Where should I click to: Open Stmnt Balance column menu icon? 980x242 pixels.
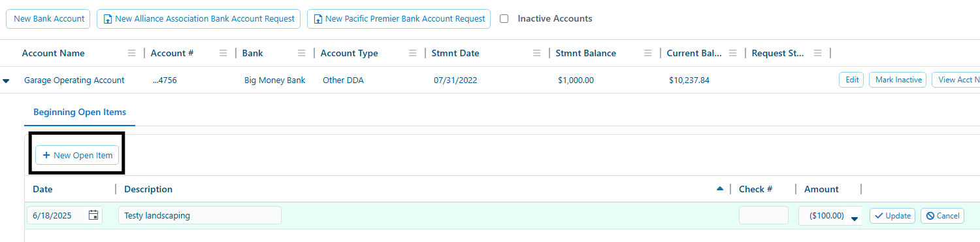[647, 53]
